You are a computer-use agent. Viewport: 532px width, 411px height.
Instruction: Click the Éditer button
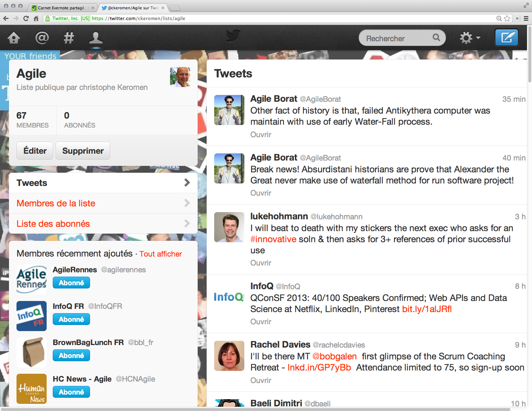[x=35, y=151]
